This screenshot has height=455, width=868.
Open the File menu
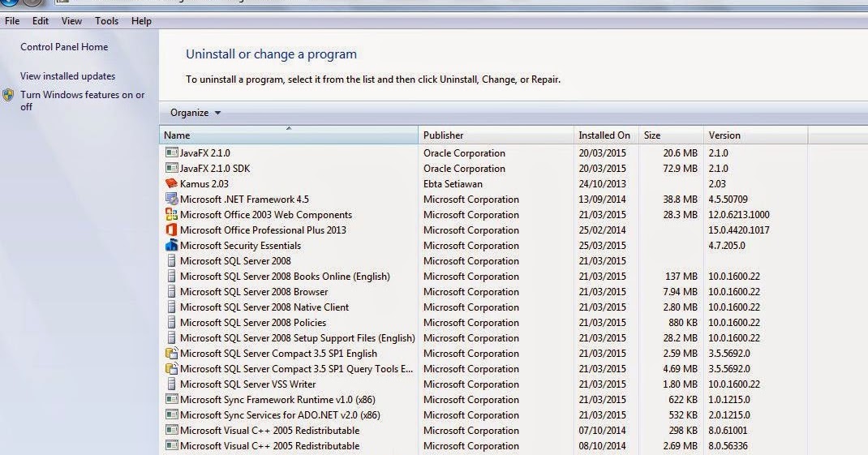pyautogui.click(x=12, y=21)
